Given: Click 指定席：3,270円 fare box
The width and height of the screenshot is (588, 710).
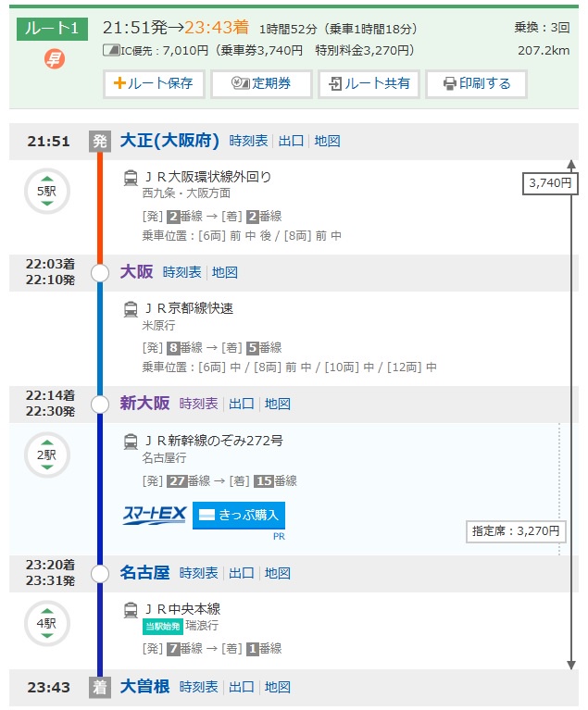Looking at the screenshot, I should (x=516, y=531).
